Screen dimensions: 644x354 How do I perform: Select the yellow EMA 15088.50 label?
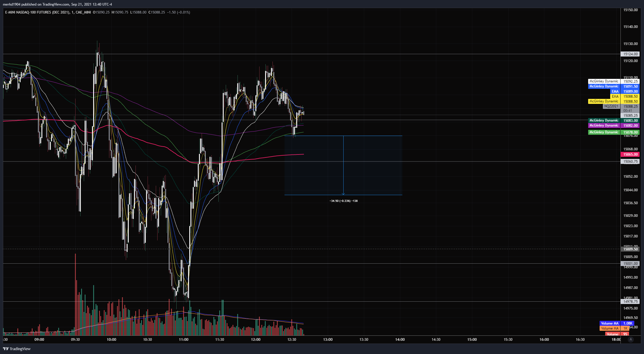625,96
